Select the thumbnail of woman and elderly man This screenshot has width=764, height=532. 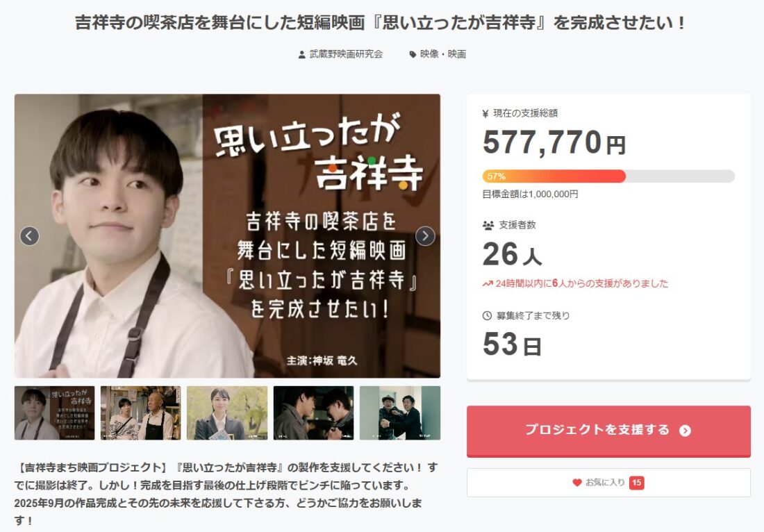[x=141, y=413]
